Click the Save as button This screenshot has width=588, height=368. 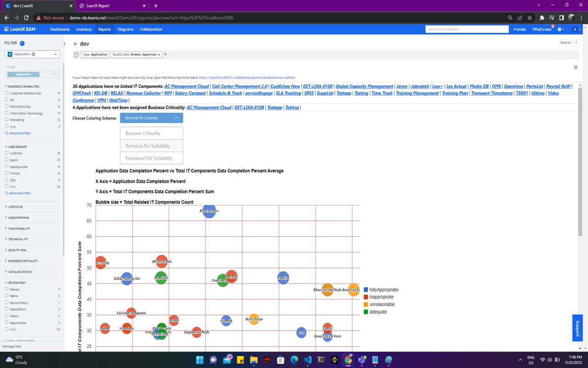[565, 43]
